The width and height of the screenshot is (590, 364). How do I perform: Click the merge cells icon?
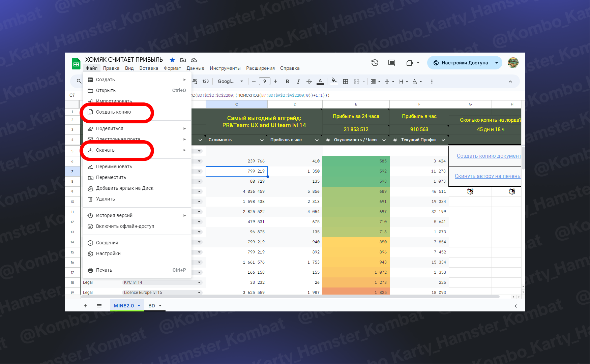(x=357, y=81)
